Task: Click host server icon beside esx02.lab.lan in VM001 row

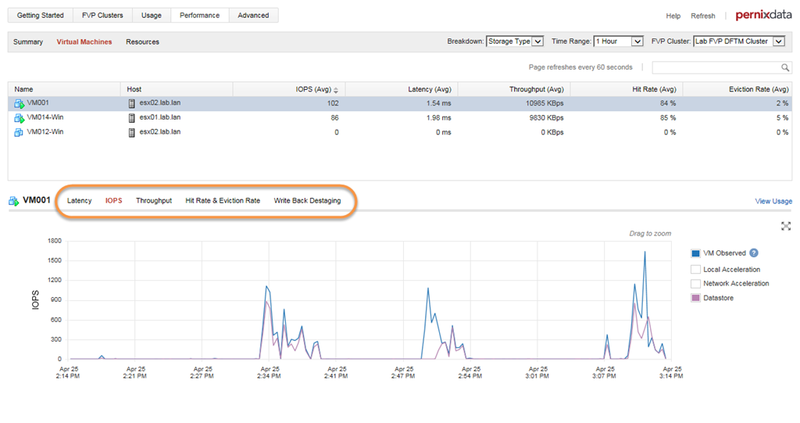Action: pyautogui.click(x=132, y=104)
